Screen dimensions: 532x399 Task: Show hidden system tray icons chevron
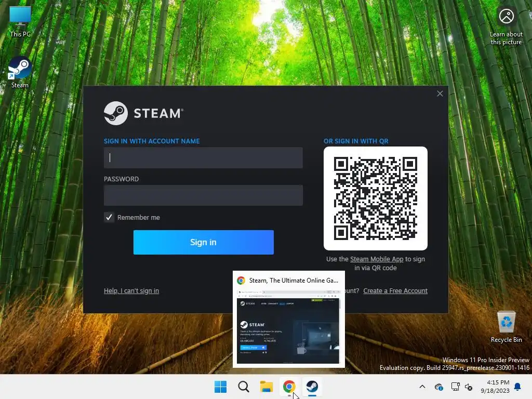tap(422, 387)
